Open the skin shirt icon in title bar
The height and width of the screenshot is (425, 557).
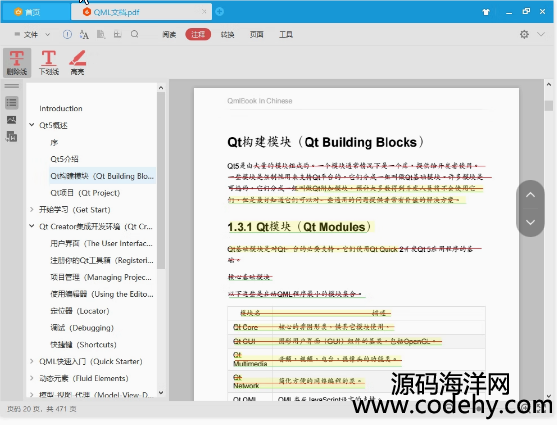486,12
